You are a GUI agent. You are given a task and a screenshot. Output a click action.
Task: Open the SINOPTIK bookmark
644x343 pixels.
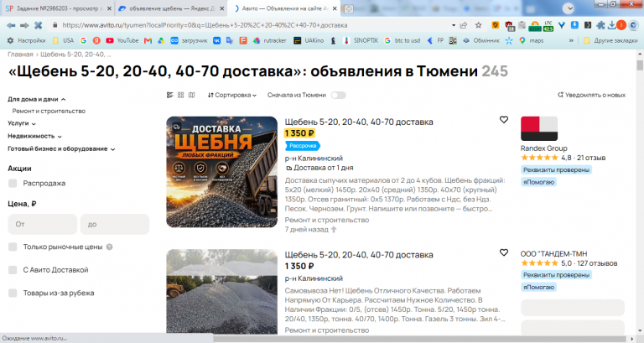pyautogui.click(x=361, y=40)
